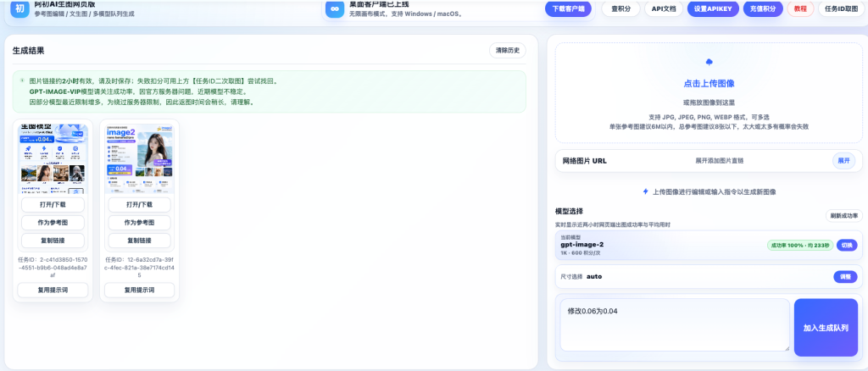Open the second generated image2 thumbnail
This screenshot has height=371, width=868.
pos(140,158)
